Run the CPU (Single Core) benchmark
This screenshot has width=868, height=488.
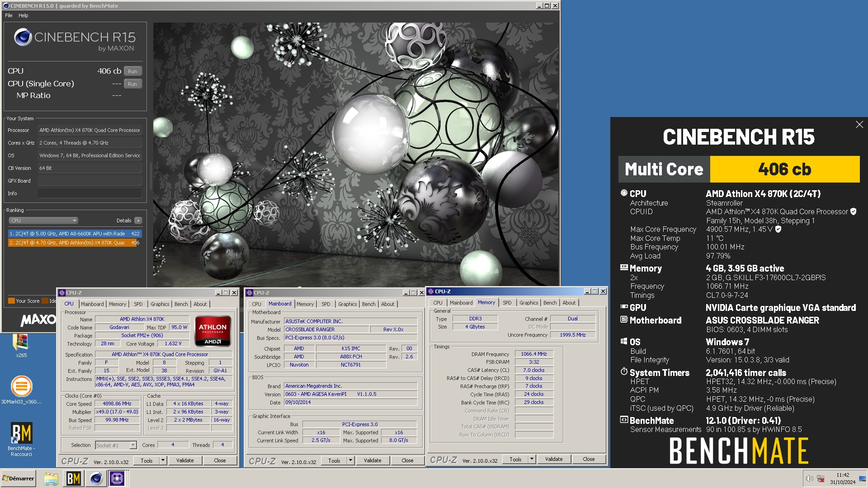(x=132, y=84)
